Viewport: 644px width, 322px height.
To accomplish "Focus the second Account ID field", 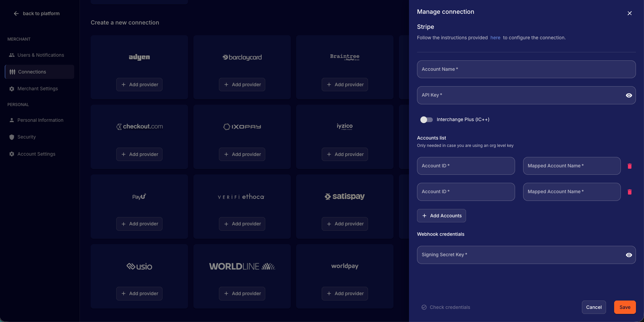I will [466, 192].
